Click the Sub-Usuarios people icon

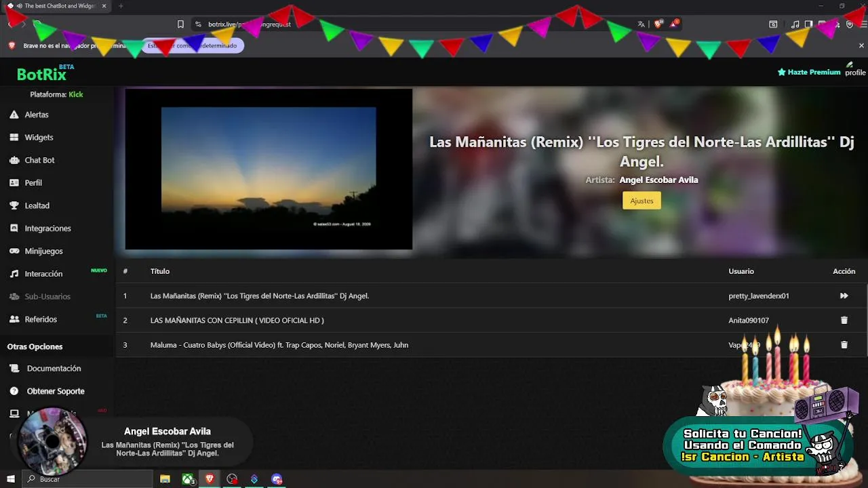click(x=14, y=296)
